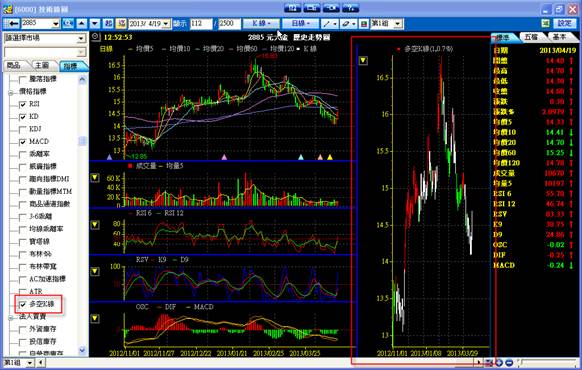Viewport: 582px width, 370px height.
Task: Switch to the 商品 tab in the left panel
Action: 14,65
